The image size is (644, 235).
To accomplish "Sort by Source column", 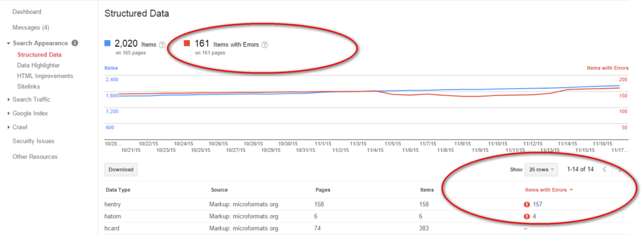I will (x=219, y=190).
